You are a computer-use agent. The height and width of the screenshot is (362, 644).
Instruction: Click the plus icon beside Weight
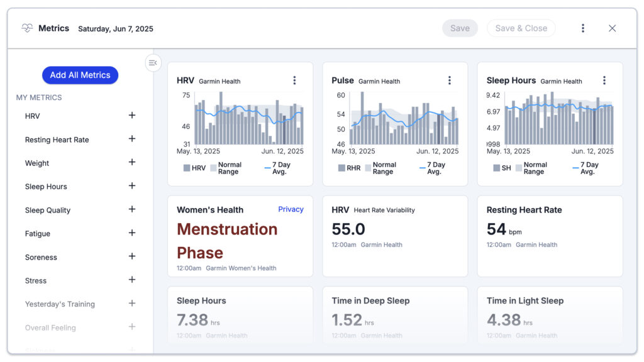pos(132,162)
